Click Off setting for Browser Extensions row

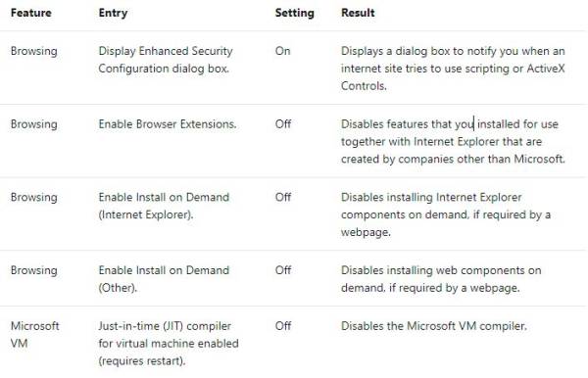[x=283, y=124]
